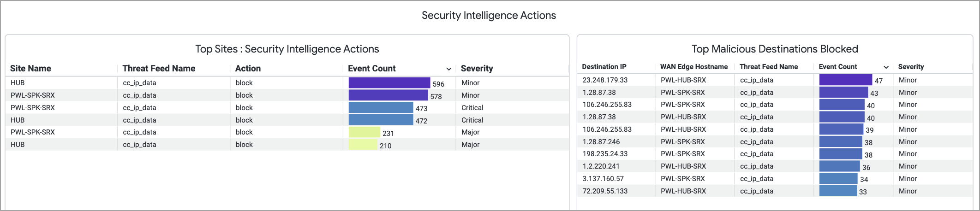This screenshot has height=211, width=980.
Task: Select the yellow-green bar showing 210 events
Action: [x=363, y=145]
